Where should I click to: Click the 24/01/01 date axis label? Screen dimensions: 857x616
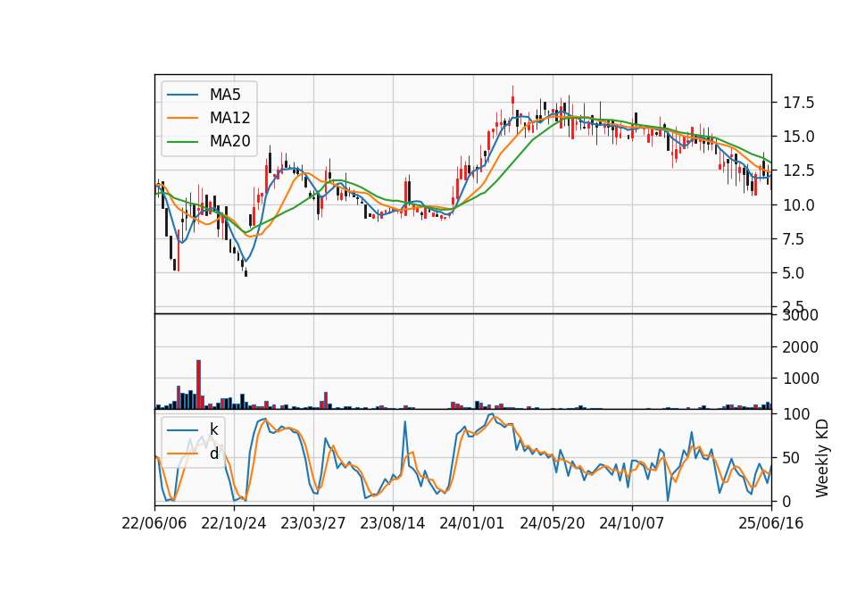[x=472, y=523]
